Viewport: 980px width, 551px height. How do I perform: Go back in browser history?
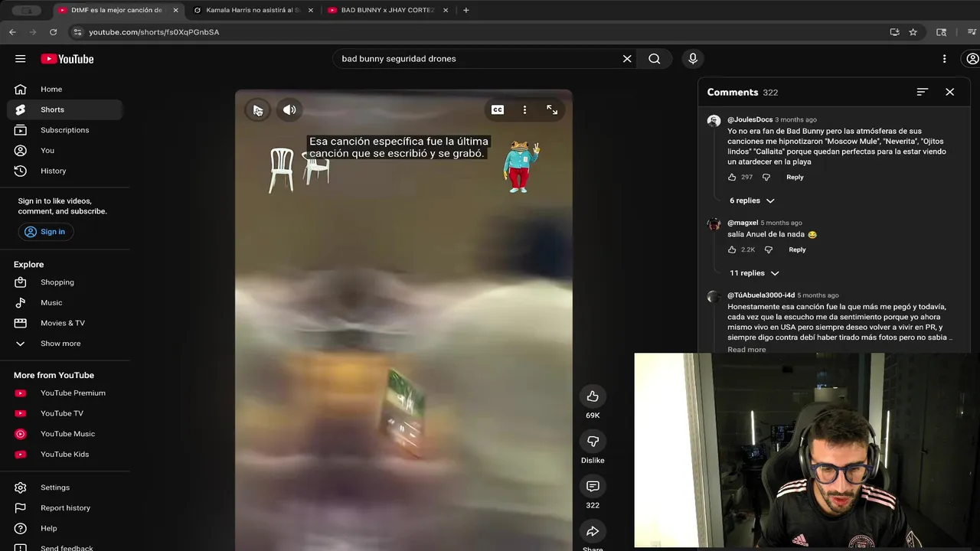[12, 32]
